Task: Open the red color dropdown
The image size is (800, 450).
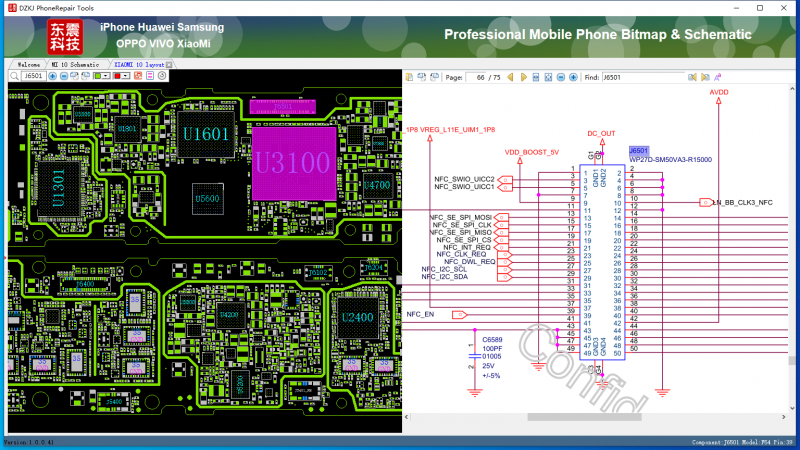Action: 125,76
